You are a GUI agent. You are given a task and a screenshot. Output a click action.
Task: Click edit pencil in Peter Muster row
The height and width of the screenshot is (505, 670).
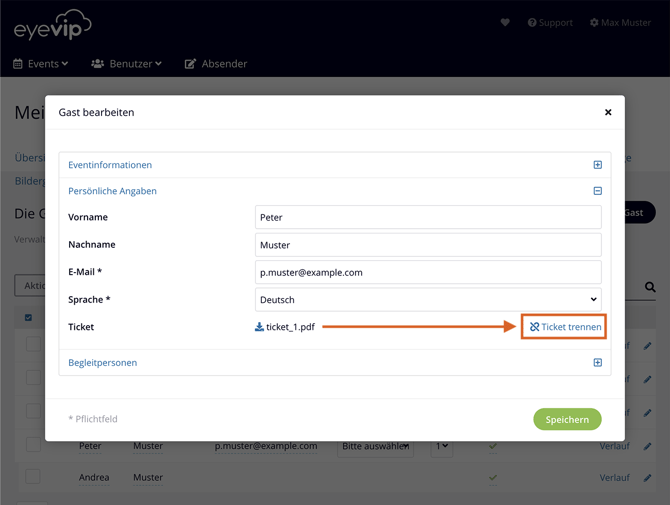click(x=648, y=446)
